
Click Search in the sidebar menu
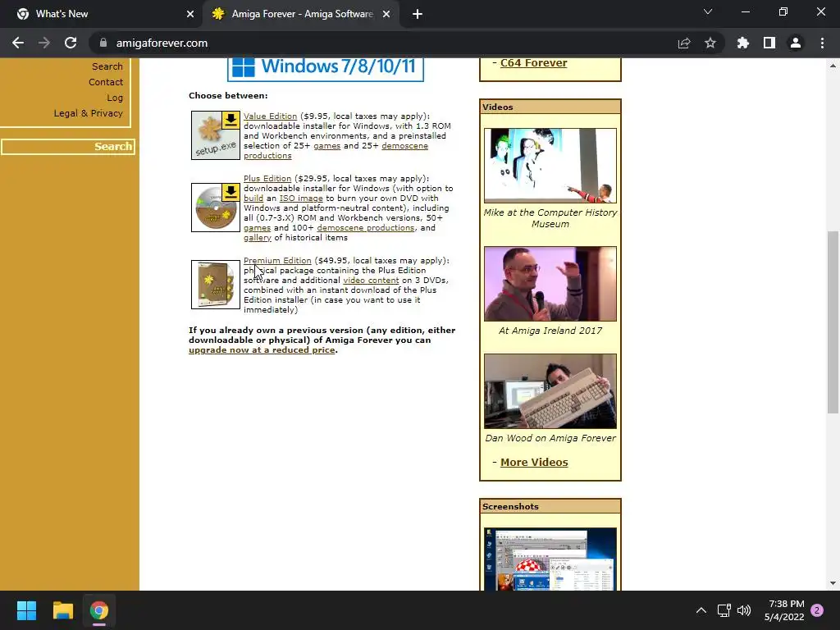(x=107, y=66)
